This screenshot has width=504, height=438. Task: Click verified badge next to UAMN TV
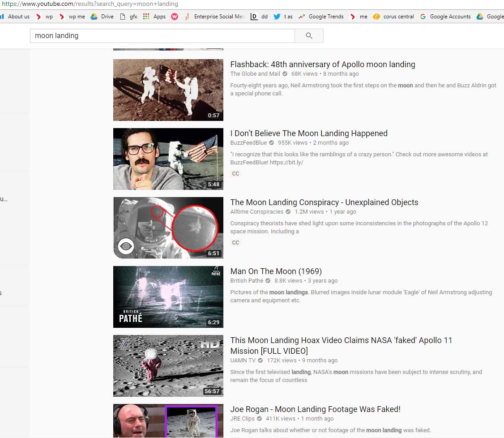point(261,360)
